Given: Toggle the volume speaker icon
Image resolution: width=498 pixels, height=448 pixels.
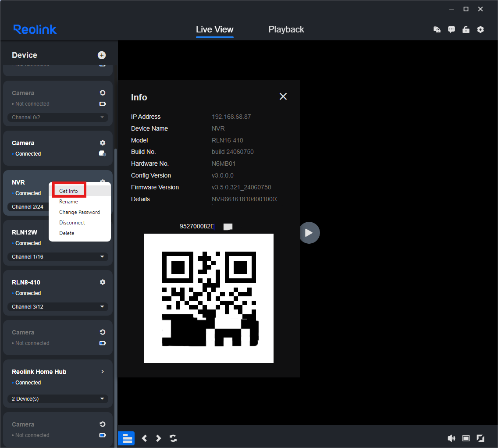Looking at the screenshot, I should pos(452,438).
